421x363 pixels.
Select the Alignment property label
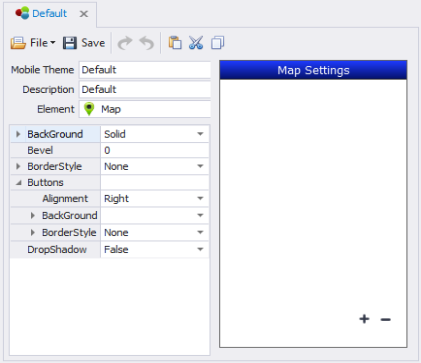(x=65, y=199)
